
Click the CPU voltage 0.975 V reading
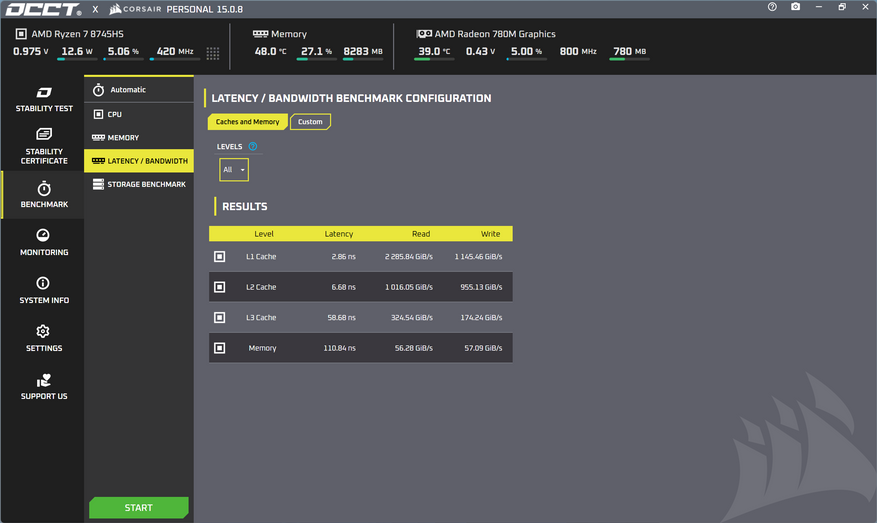[x=31, y=51]
